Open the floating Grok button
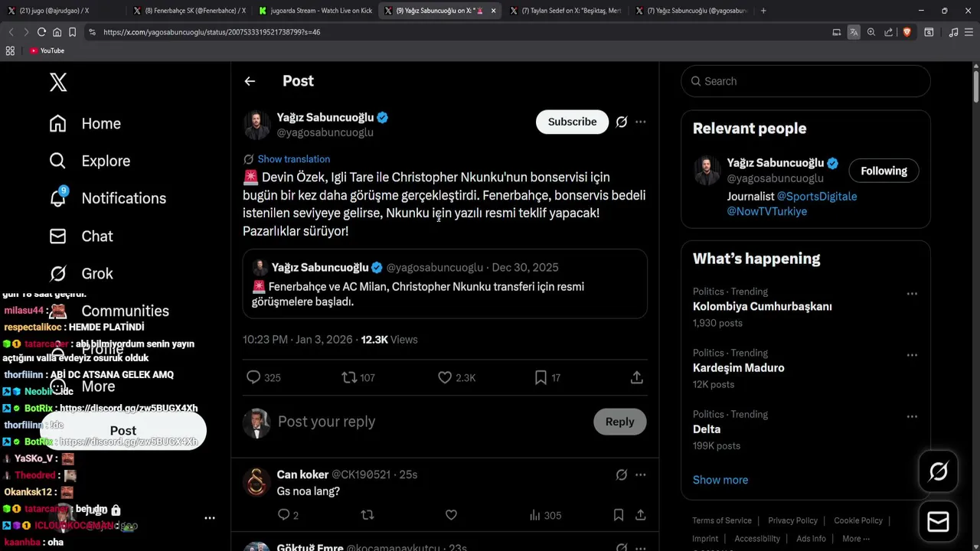980x551 pixels. coord(938,471)
